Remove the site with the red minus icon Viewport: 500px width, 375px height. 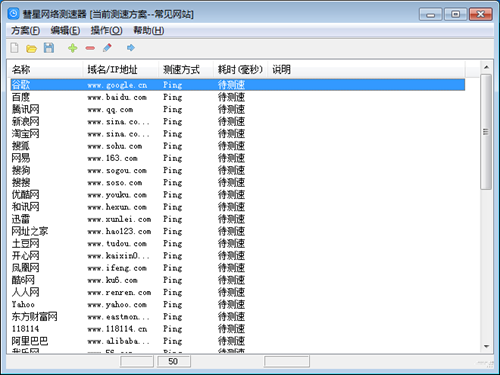click(x=90, y=48)
